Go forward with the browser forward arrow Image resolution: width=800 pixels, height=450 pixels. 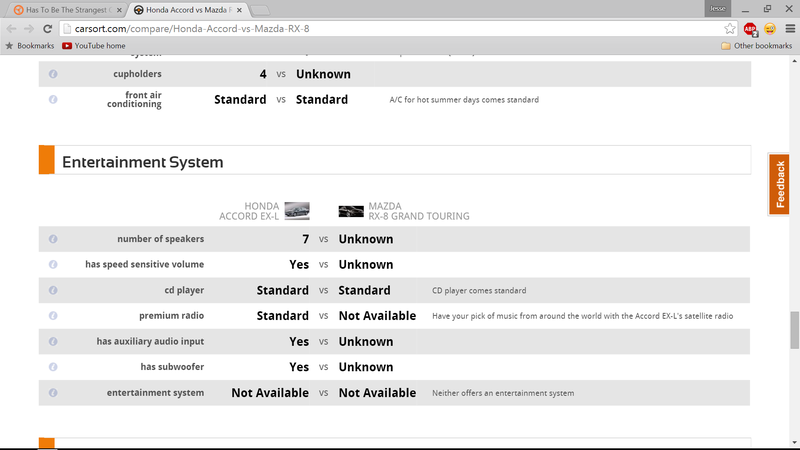[x=29, y=29]
